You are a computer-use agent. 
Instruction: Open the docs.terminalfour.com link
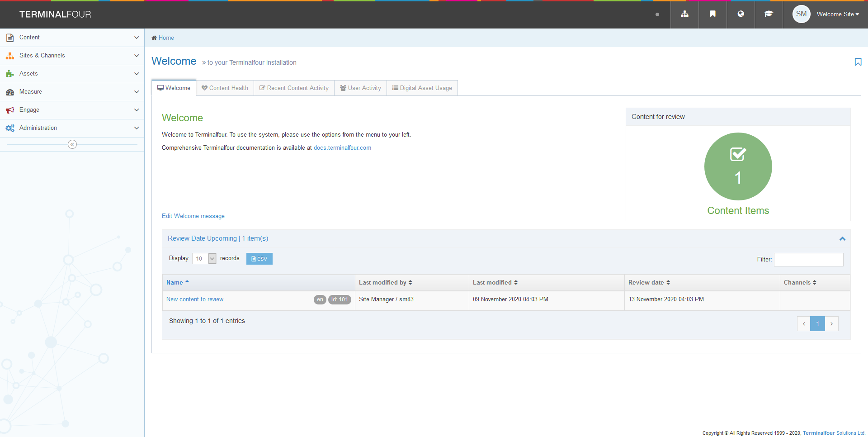pyautogui.click(x=342, y=147)
